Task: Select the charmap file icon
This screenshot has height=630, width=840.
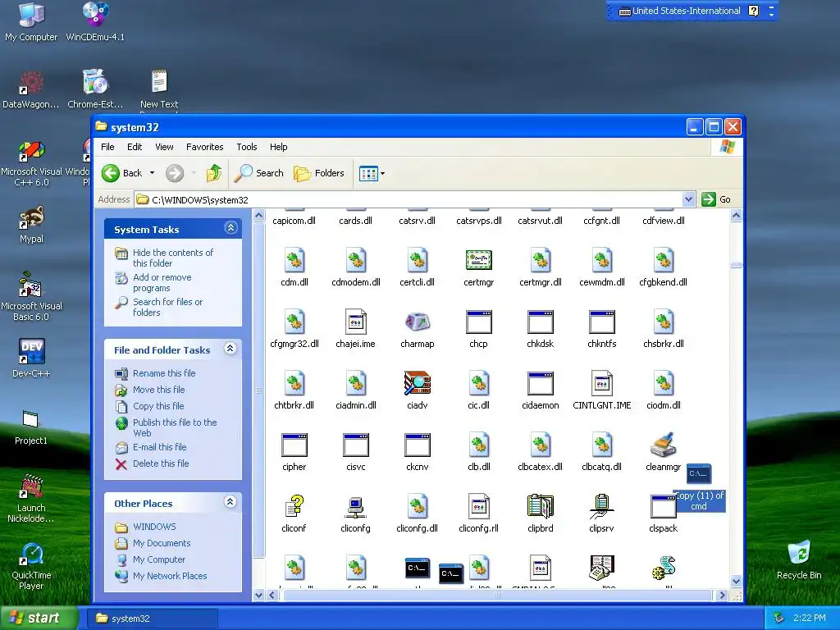Action: (418, 322)
